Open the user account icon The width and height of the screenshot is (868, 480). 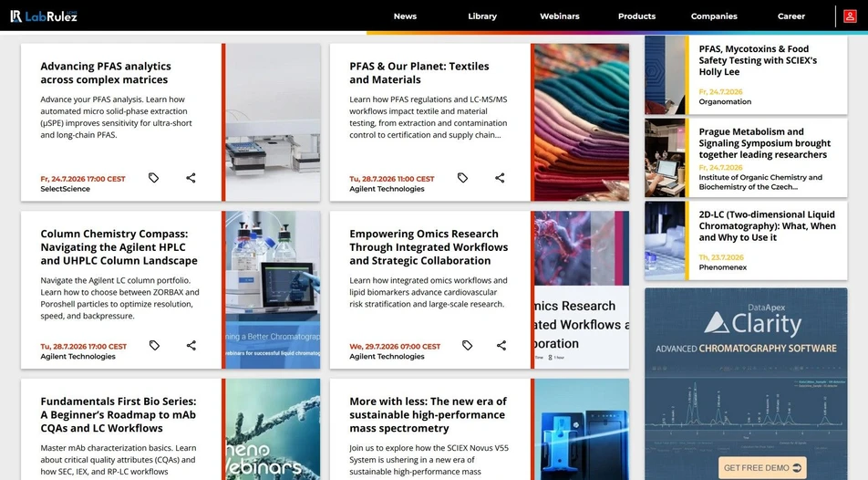pyautogui.click(x=850, y=16)
